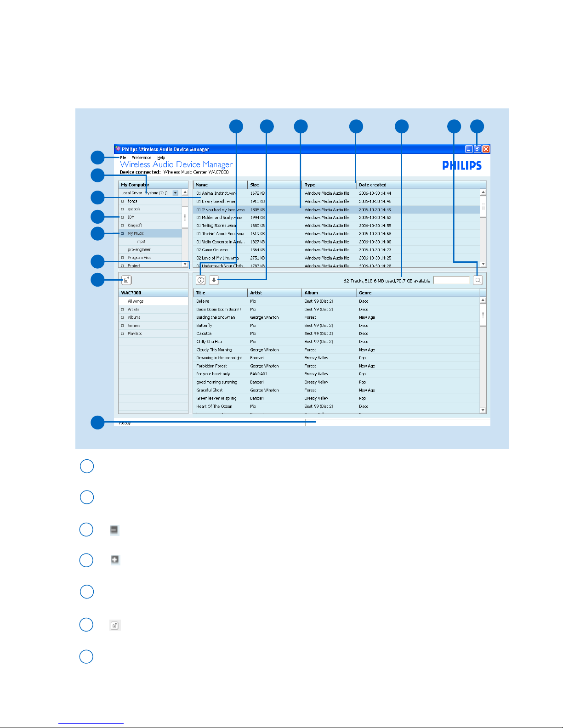Click the Philips app icon in title bar
The image size is (563, 728).
pyautogui.click(x=118, y=149)
